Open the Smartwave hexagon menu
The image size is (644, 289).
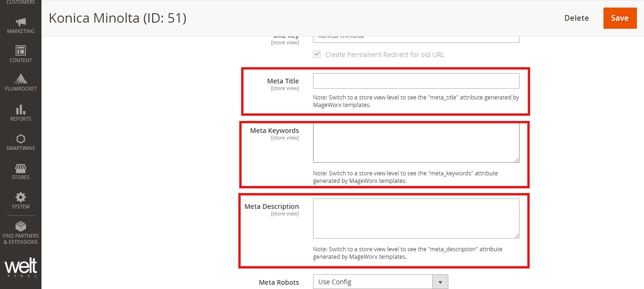21,142
